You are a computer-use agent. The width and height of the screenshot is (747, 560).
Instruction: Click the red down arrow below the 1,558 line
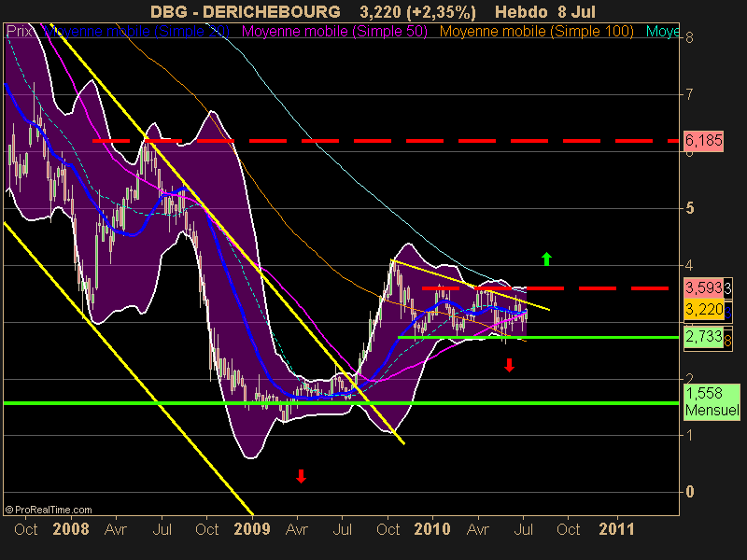click(301, 476)
